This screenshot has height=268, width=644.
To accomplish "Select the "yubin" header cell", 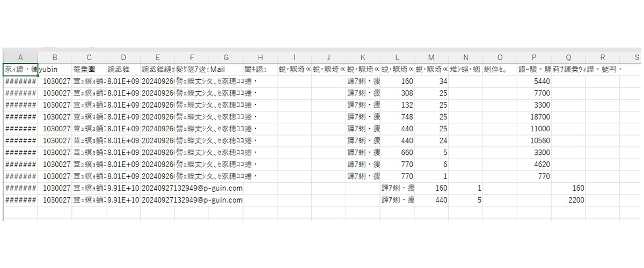I will [x=55, y=70].
